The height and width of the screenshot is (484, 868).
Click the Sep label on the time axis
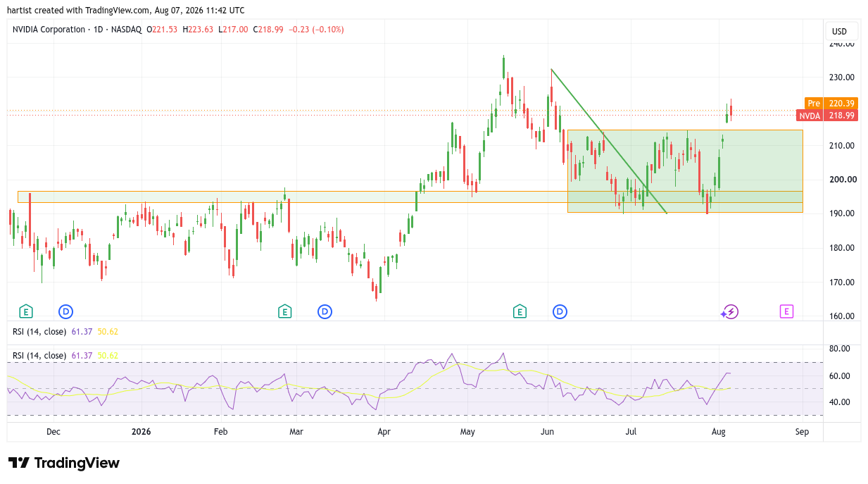click(802, 431)
